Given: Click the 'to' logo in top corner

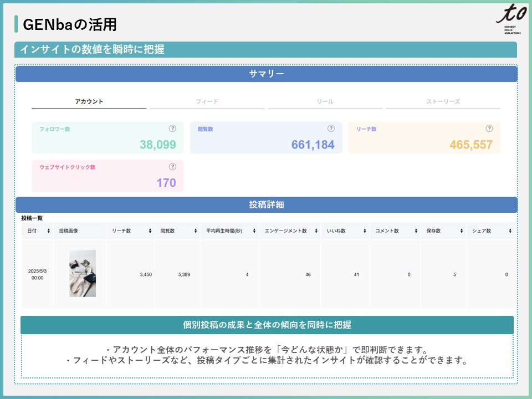Looking at the screenshot, I should (507, 21).
